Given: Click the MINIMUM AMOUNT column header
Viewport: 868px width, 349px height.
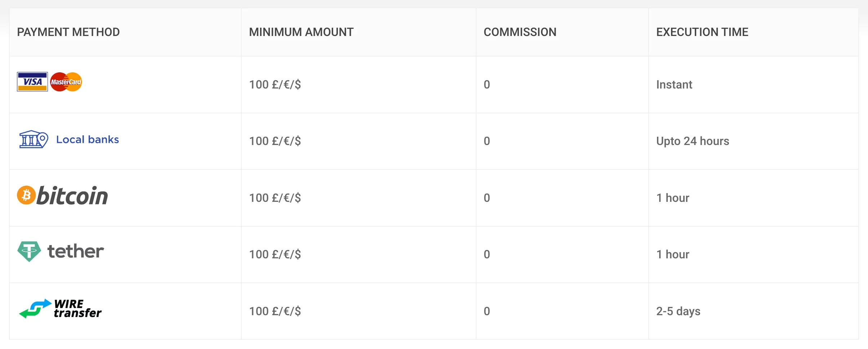Looking at the screenshot, I should [301, 32].
